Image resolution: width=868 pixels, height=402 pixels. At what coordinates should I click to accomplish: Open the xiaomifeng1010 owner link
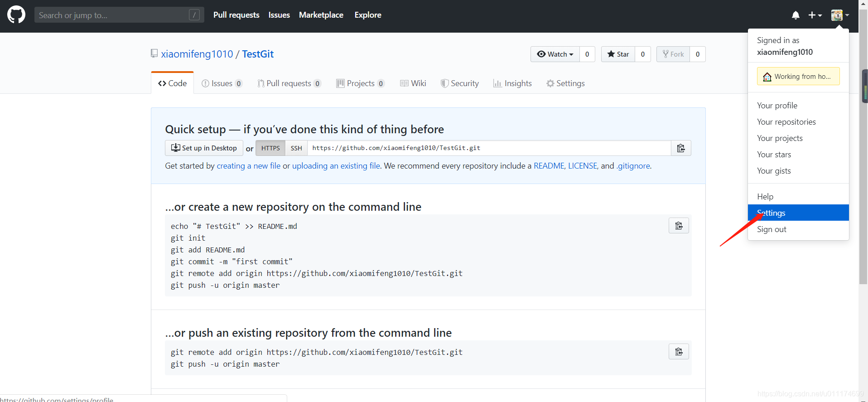pyautogui.click(x=197, y=54)
